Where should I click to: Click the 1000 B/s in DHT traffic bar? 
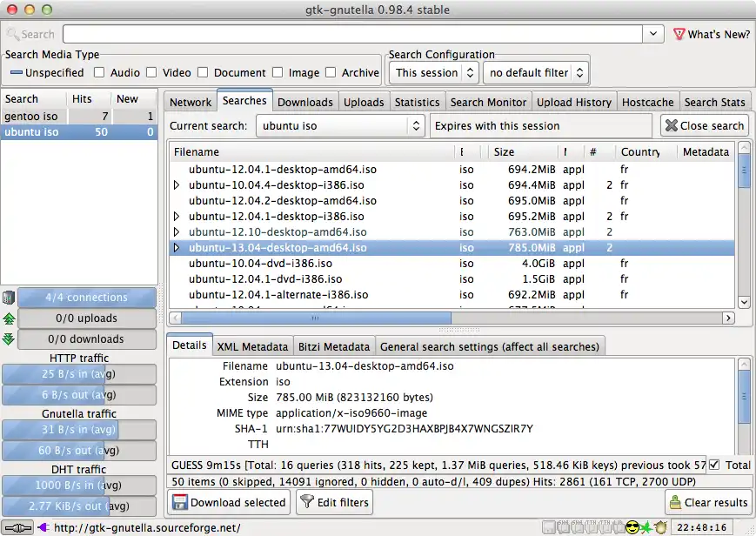pyautogui.click(x=79, y=486)
